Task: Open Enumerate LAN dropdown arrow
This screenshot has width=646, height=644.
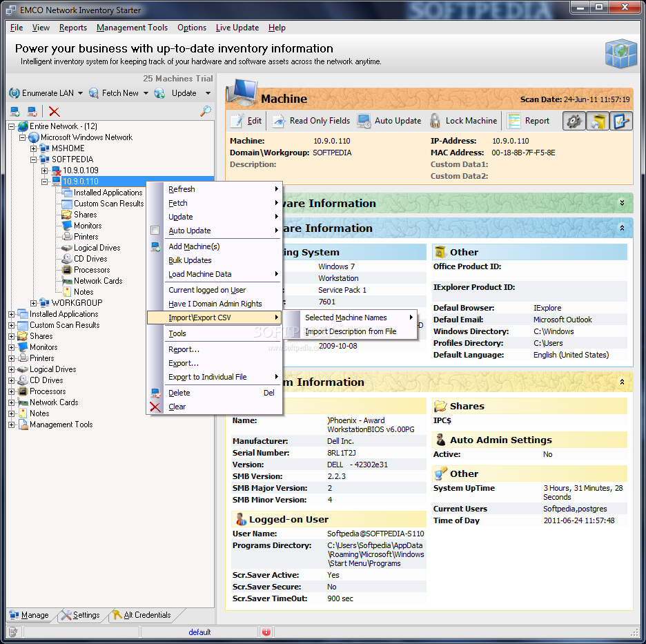Action: pyautogui.click(x=80, y=93)
